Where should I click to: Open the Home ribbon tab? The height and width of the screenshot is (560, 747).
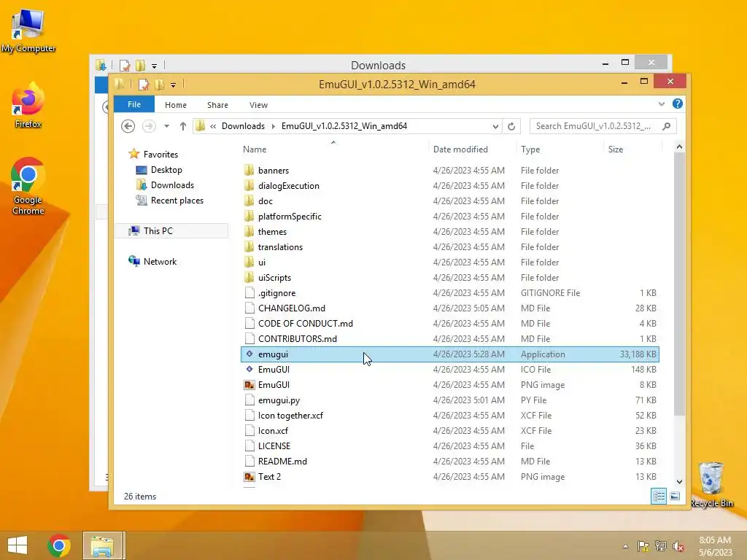click(x=176, y=105)
